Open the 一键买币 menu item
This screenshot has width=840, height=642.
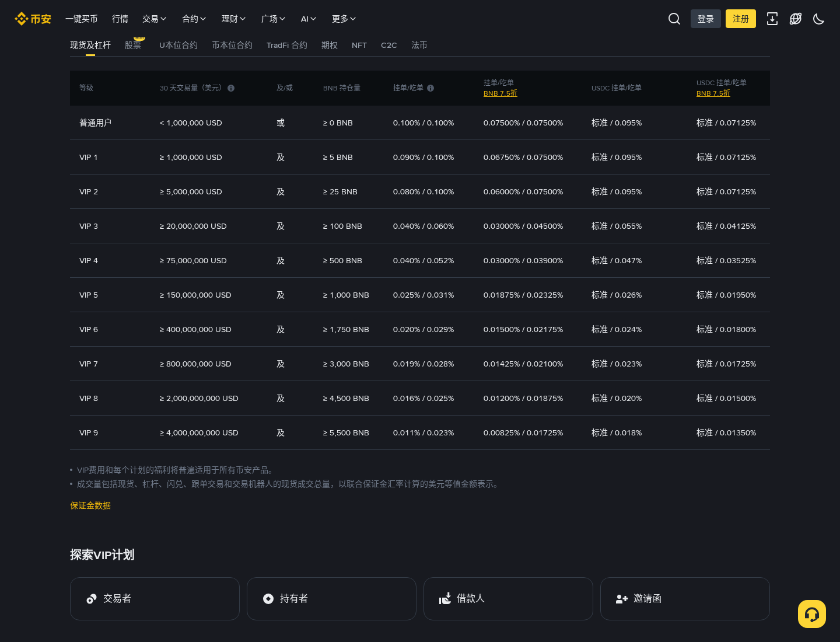pyautogui.click(x=82, y=19)
